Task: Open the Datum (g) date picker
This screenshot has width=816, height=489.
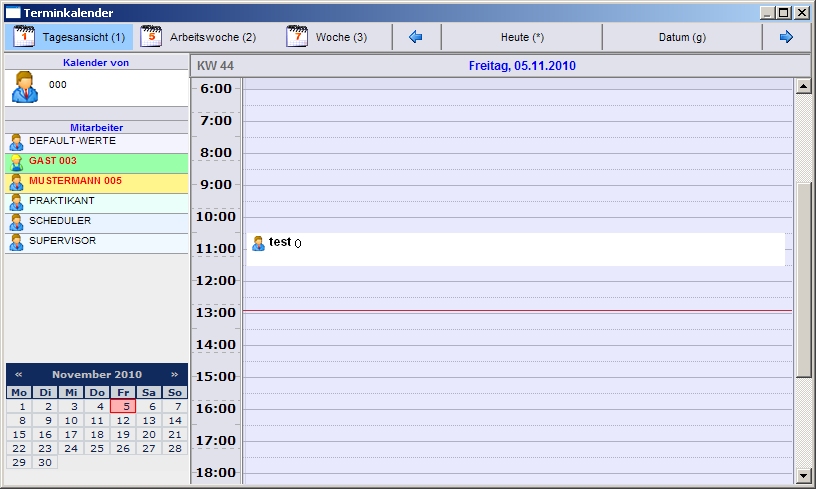Action: [x=682, y=37]
